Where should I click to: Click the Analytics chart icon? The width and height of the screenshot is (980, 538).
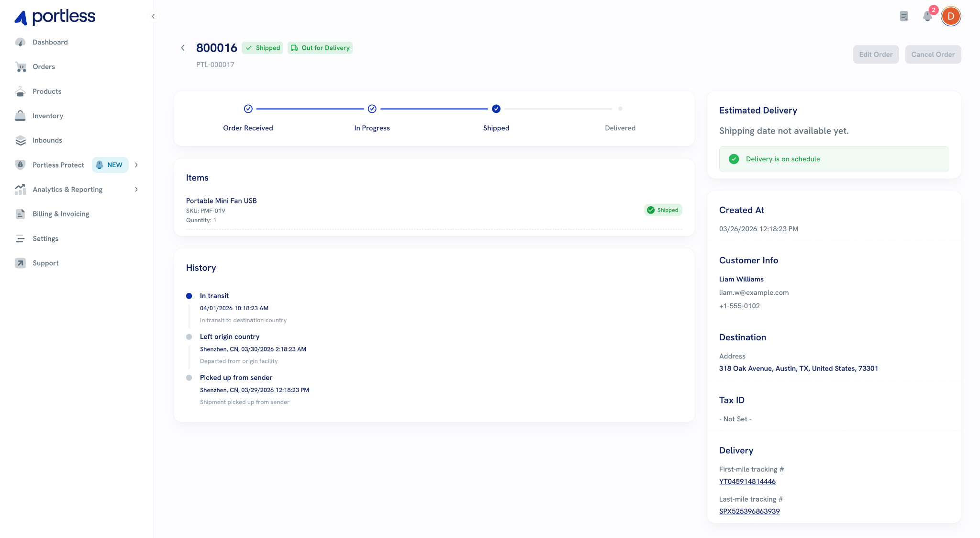tap(20, 190)
